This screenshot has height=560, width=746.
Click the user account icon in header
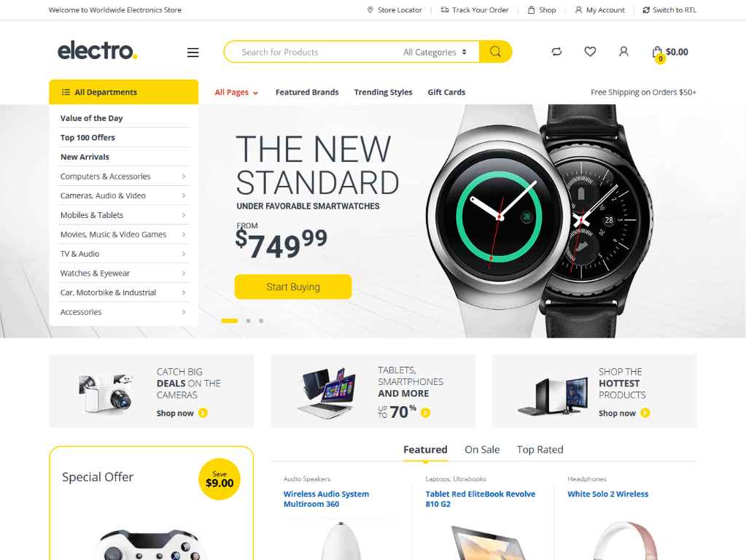click(x=623, y=51)
